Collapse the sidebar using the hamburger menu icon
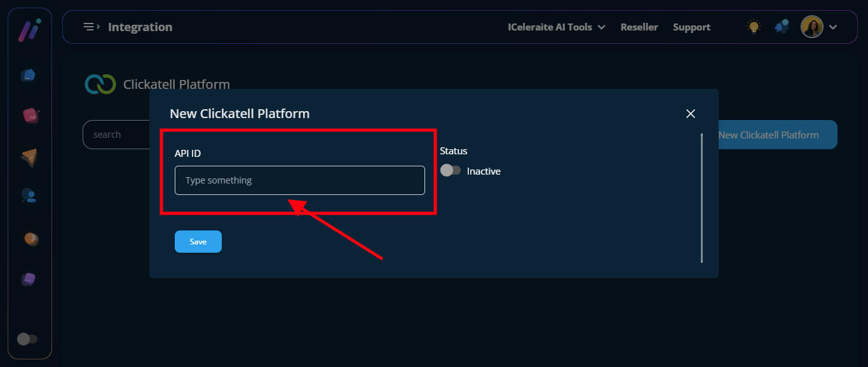This screenshot has width=868, height=367. (x=92, y=27)
